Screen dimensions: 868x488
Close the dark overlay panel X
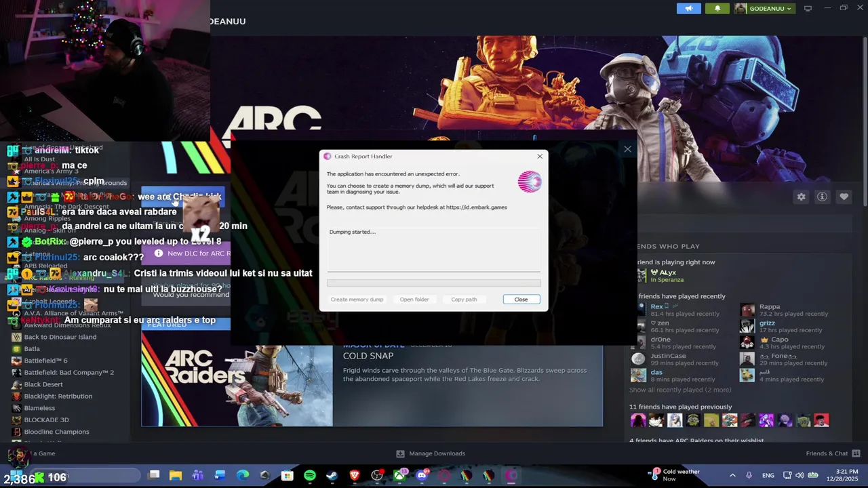coord(627,149)
